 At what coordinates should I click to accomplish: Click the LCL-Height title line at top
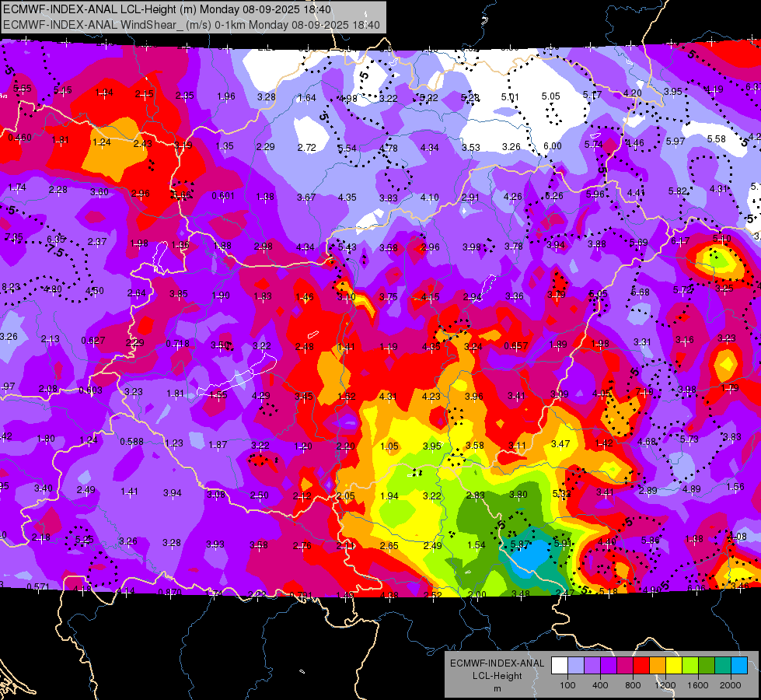tap(167, 9)
